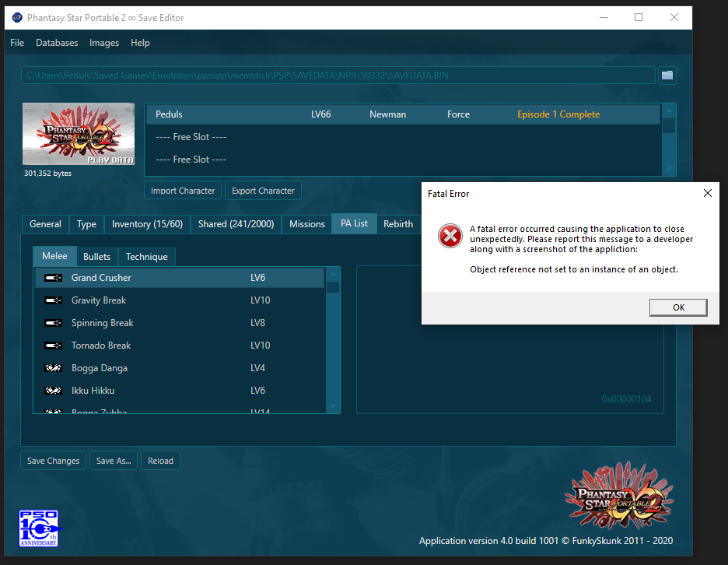This screenshot has height=565, width=728.
Task: Click scroll up arrow of PA list
Action: pyautogui.click(x=333, y=274)
